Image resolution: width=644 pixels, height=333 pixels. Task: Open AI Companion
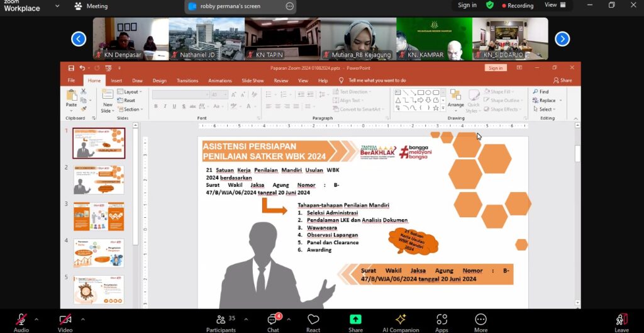(x=400, y=320)
